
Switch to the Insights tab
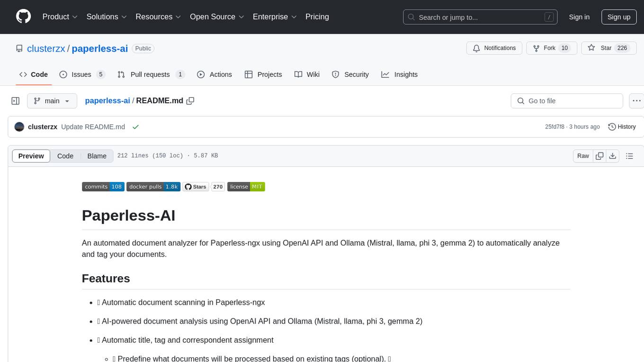[x=400, y=74]
